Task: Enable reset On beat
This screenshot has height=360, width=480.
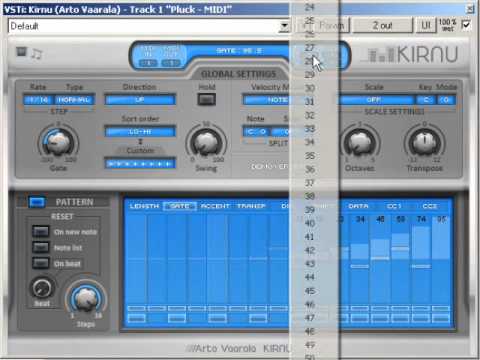Action: [41, 263]
